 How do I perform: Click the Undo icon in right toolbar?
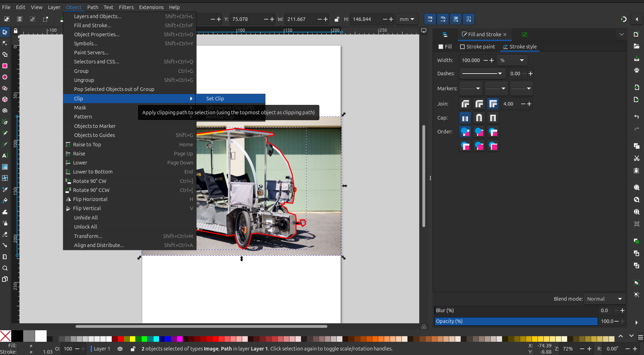coord(636,117)
